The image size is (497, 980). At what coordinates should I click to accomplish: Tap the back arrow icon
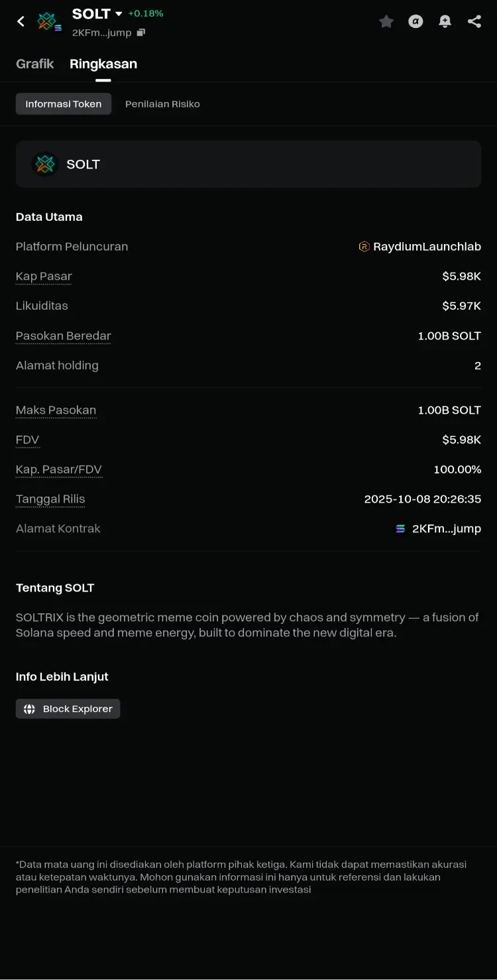click(21, 21)
